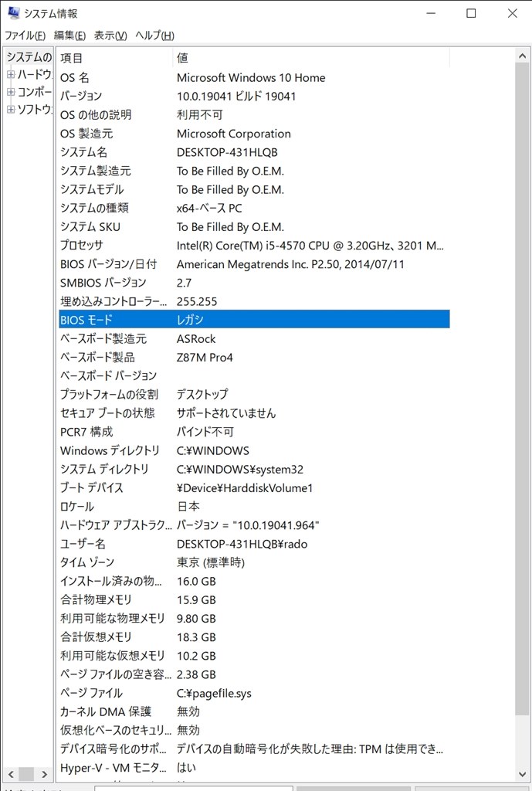Select the highlighted BIOS モード row
The height and width of the screenshot is (791, 532).
[x=254, y=320]
